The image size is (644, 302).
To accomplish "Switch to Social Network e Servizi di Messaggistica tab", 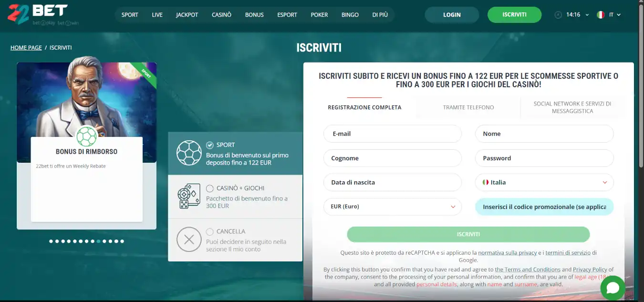I will (x=572, y=107).
